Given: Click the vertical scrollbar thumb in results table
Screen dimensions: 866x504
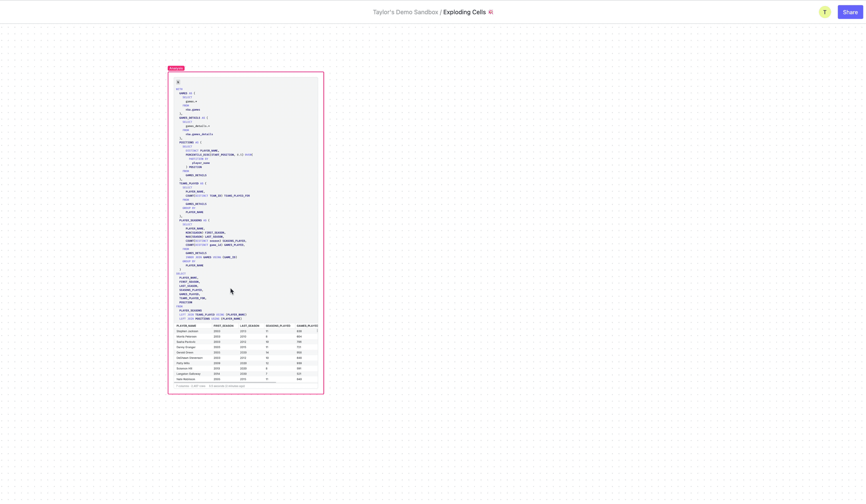Looking at the screenshot, I should [x=317, y=331].
